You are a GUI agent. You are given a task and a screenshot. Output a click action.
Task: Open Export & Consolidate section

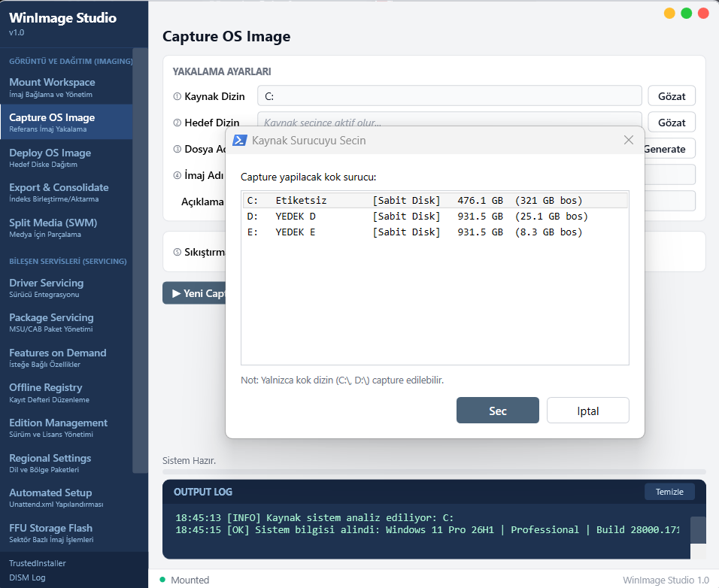click(66, 192)
